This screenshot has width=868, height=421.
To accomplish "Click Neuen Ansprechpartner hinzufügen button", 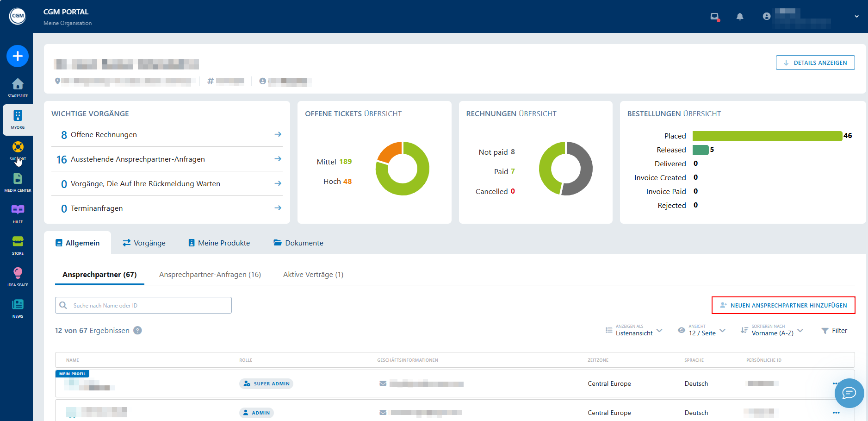I will click(783, 305).
